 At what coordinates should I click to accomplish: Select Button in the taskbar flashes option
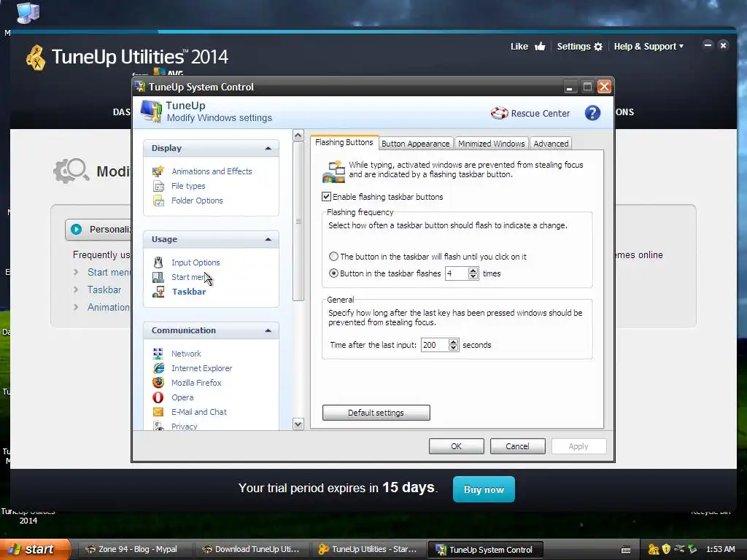point(333,273)
